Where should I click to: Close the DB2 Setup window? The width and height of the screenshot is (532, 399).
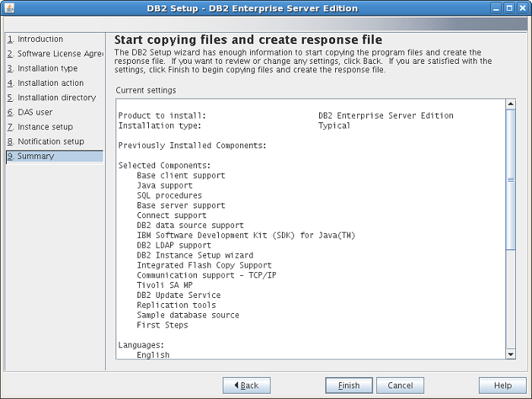click(x=523, y=8)
